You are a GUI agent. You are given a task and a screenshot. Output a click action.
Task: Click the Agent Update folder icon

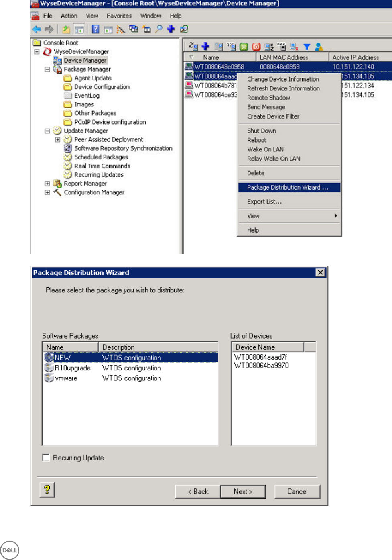pyautogui.click(x=68, y=78)
